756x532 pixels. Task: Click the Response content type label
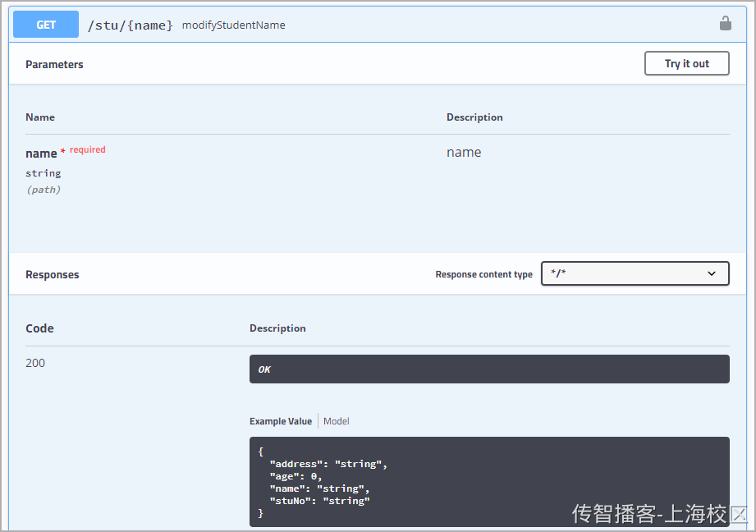click(483, 274)
